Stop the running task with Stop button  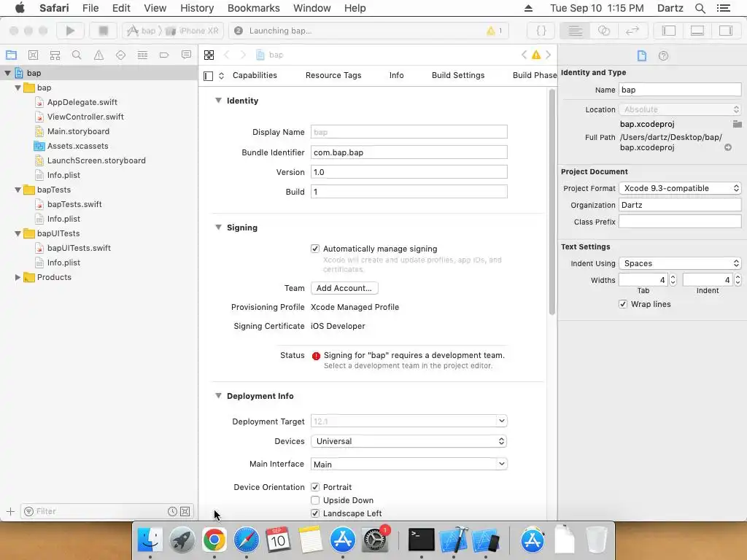click(103, 31)
